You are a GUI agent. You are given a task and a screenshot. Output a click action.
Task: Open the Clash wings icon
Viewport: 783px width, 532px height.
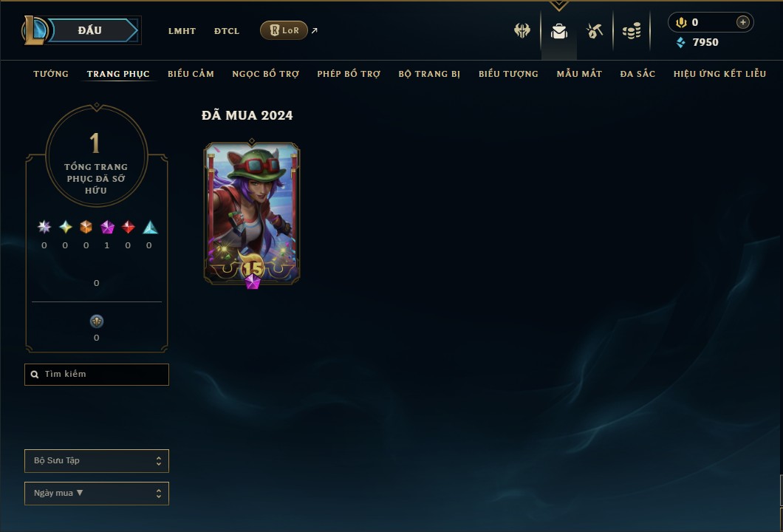tap(522, 31)
